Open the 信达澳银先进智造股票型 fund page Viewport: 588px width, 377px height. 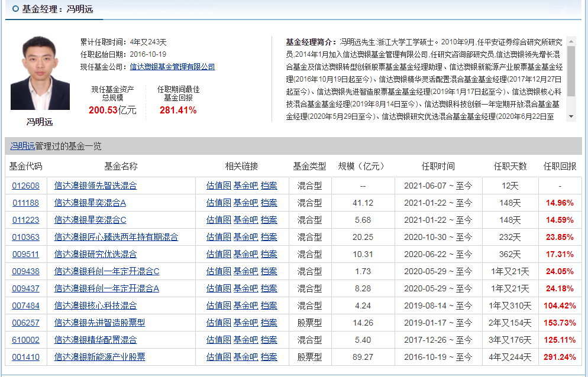pyautogui.click(x=99, y=323)
